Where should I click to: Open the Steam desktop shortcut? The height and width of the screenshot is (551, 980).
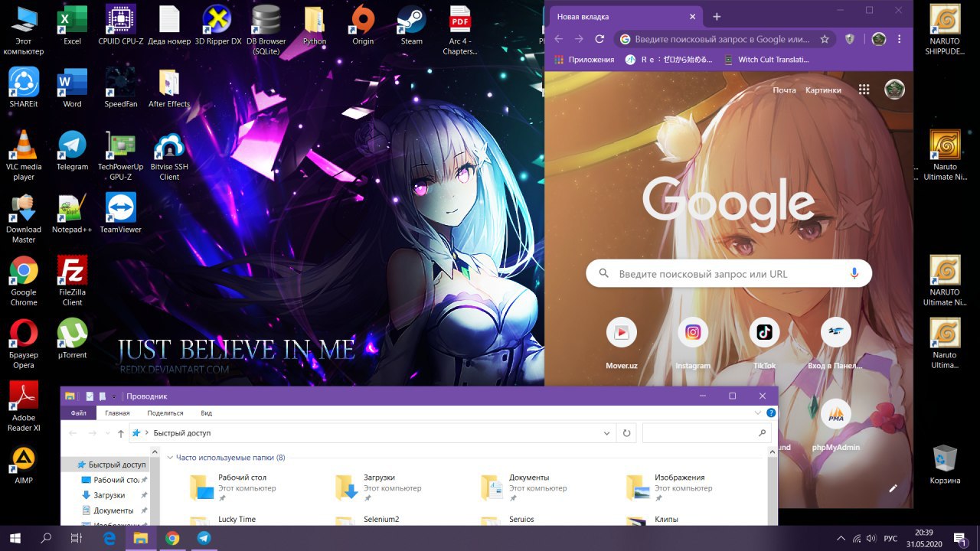tap(412, 26)
